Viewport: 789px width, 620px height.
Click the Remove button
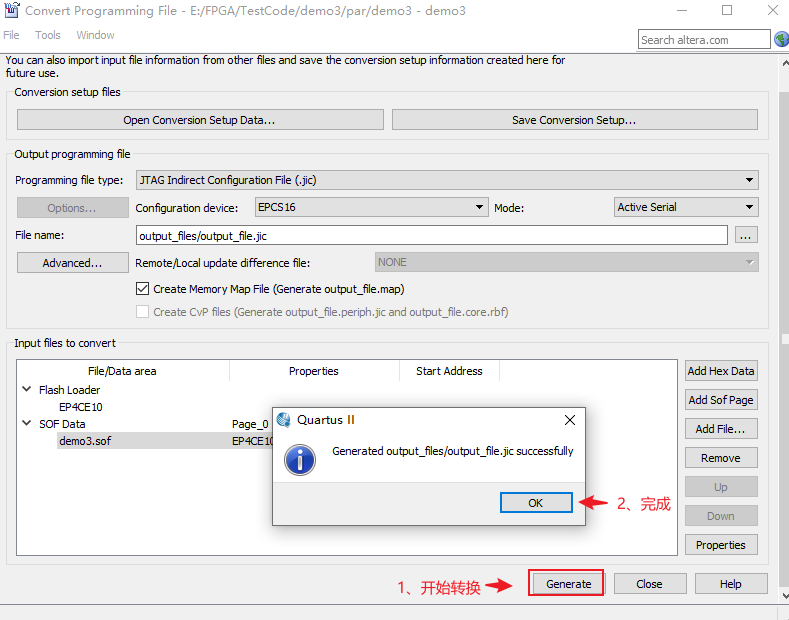click(x=721, y=458)
